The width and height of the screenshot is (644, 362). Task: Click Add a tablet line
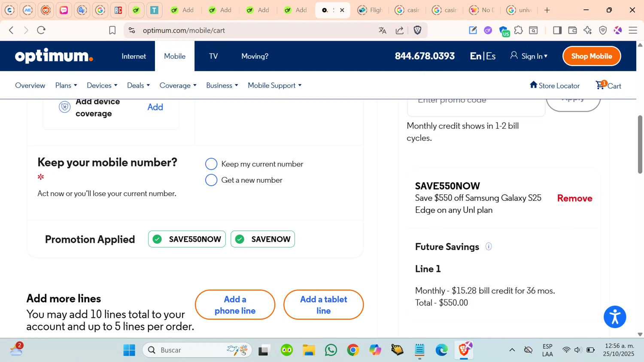pyautogui.click(x=323, y=305)
